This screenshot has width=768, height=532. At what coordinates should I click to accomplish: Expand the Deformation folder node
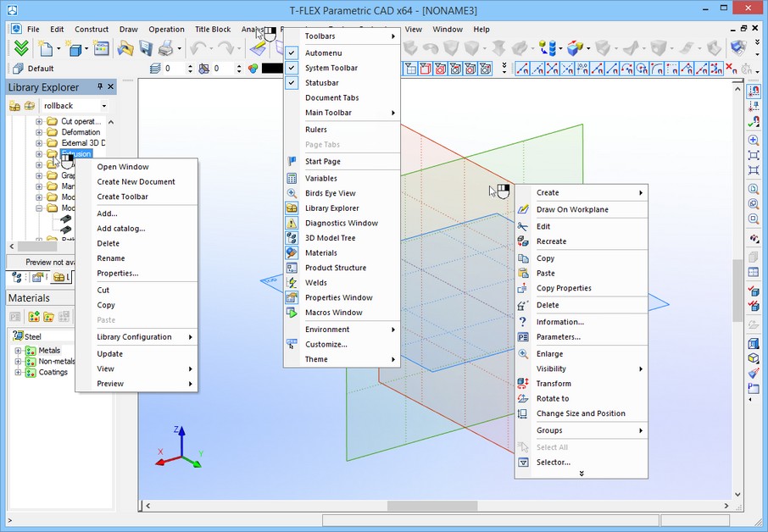[x=39, y=132]
